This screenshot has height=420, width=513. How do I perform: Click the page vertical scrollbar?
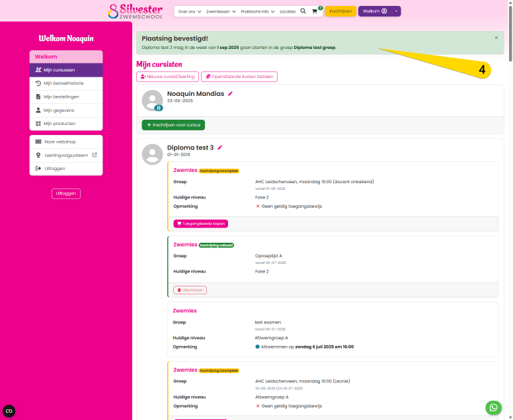pos(510,210)
